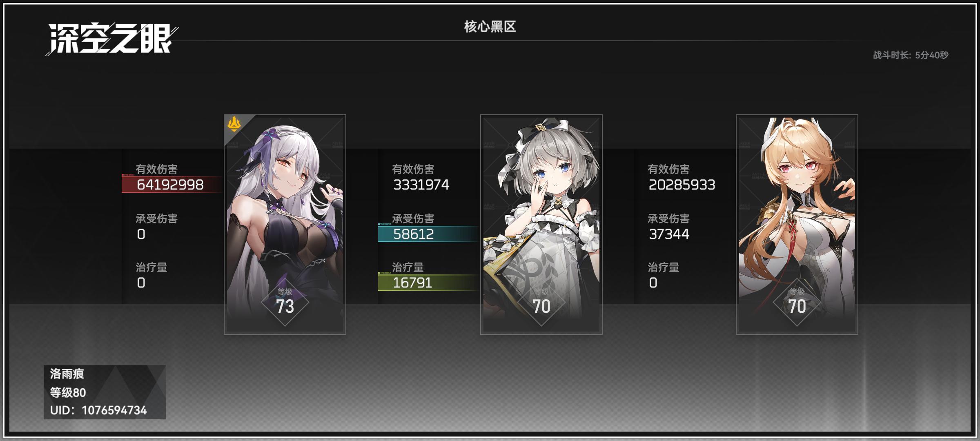Click the teal damage-taken bar 58612
Image resolution: width=980 pixels, height=441 pixels.
[x=429, y=234]
